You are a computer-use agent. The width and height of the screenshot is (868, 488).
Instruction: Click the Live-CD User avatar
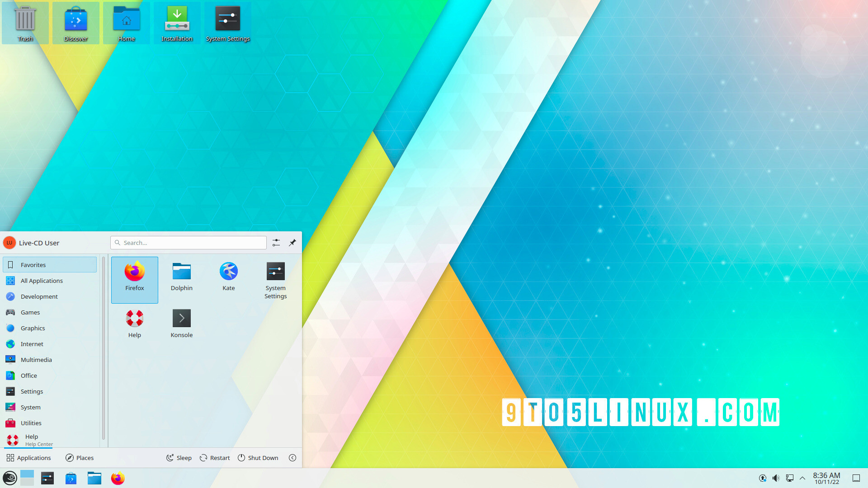pos(9,243)
